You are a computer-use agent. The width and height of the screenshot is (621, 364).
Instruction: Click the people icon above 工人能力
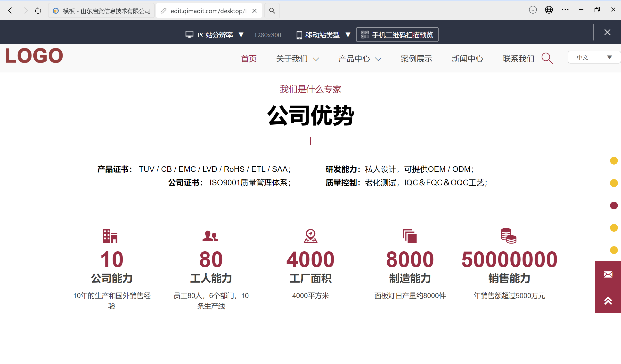click(x=211, y=236)
